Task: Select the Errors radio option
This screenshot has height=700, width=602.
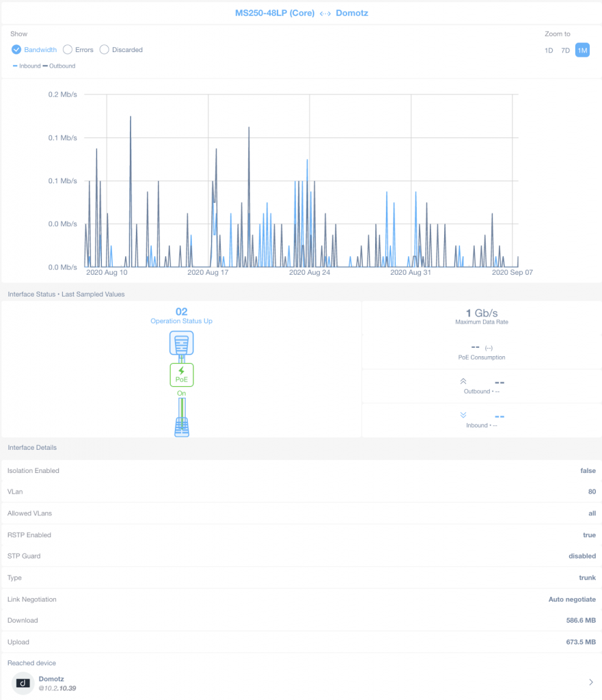Action: pos(68,49)
